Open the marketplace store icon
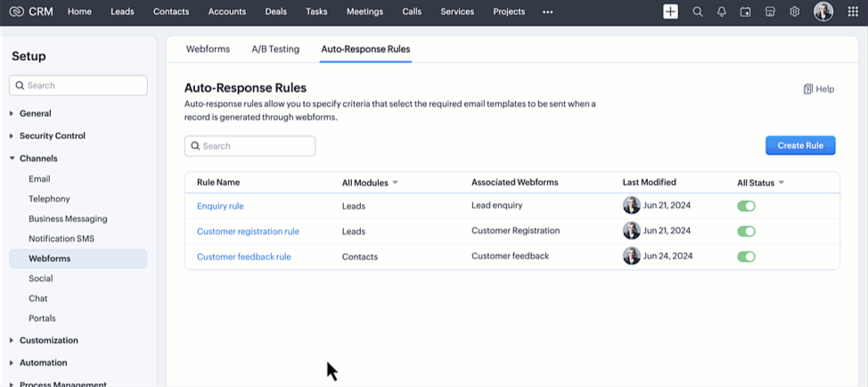This screenshot has height=387, width=868. (x=770, y=12)
